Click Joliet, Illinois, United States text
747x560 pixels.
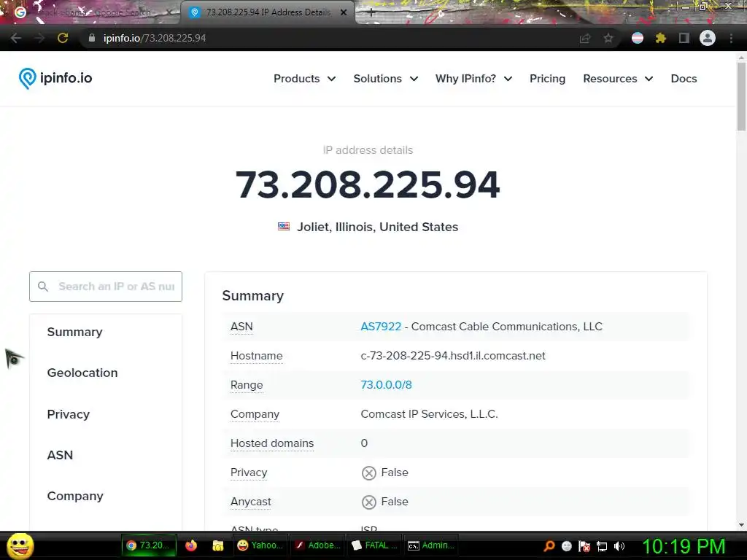click(x=377, y=227)
